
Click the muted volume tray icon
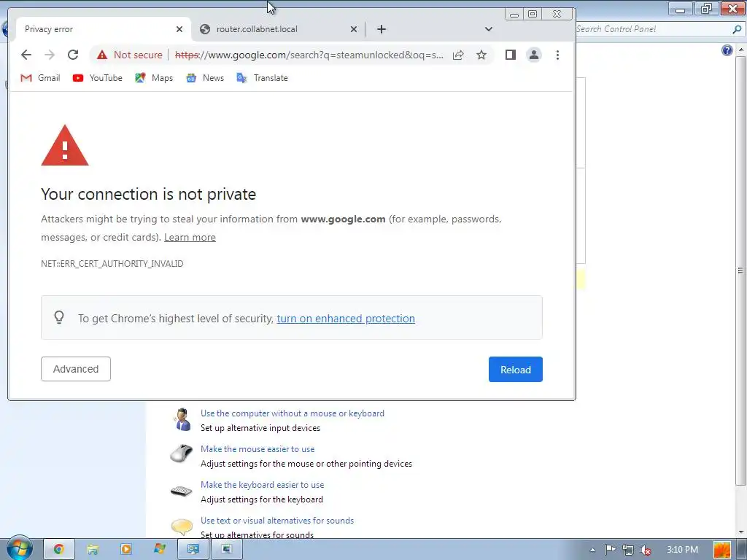[x=646, y=550]
